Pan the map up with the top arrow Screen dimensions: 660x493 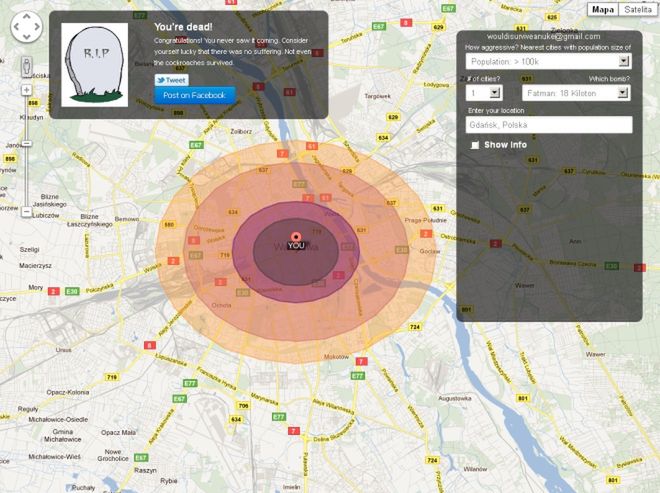tap(27, 17)
